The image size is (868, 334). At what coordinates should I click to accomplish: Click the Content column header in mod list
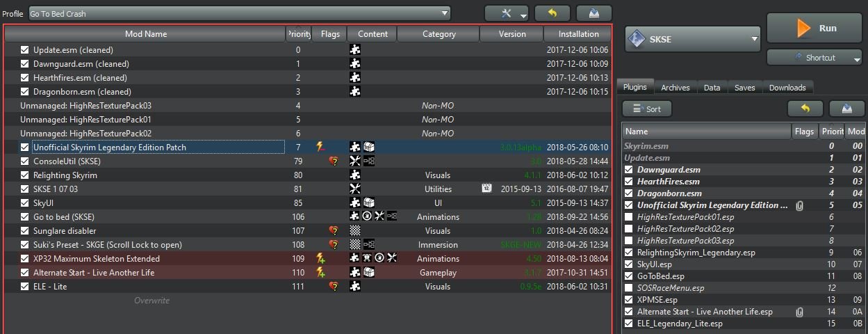pos(372,33)
